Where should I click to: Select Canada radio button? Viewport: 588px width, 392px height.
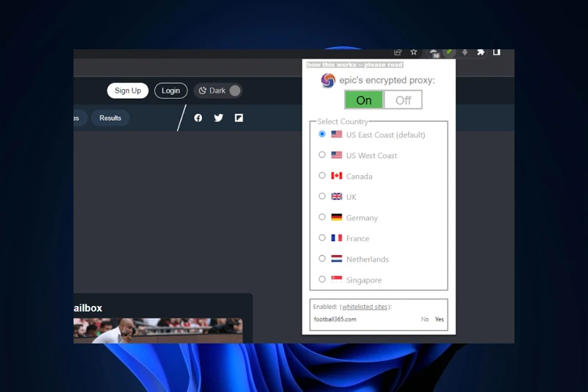pyautogui.click(x=322, y=175)
